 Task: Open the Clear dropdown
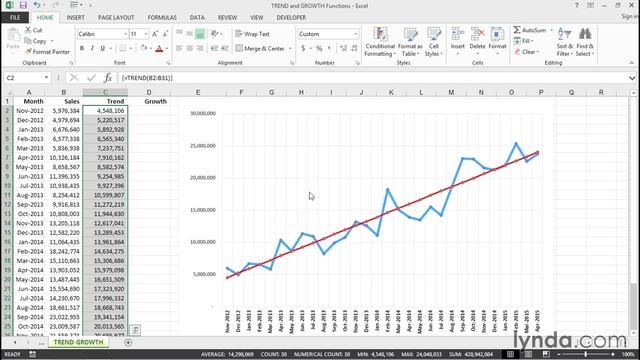[x=526, y=52]
